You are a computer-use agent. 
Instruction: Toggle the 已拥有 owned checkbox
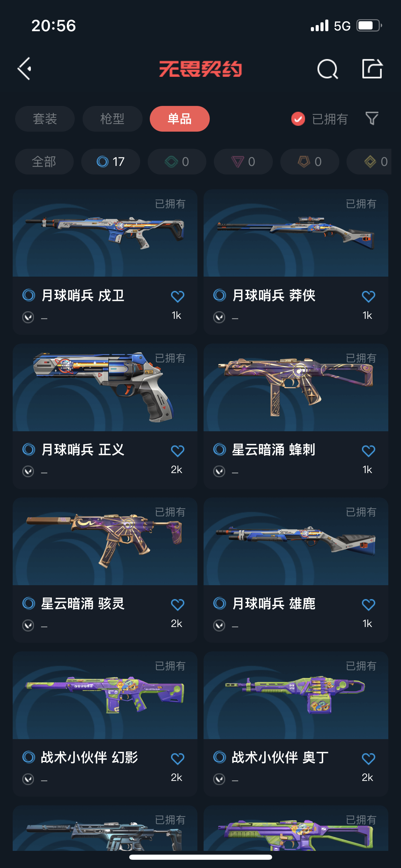click(x=298, y=119)
